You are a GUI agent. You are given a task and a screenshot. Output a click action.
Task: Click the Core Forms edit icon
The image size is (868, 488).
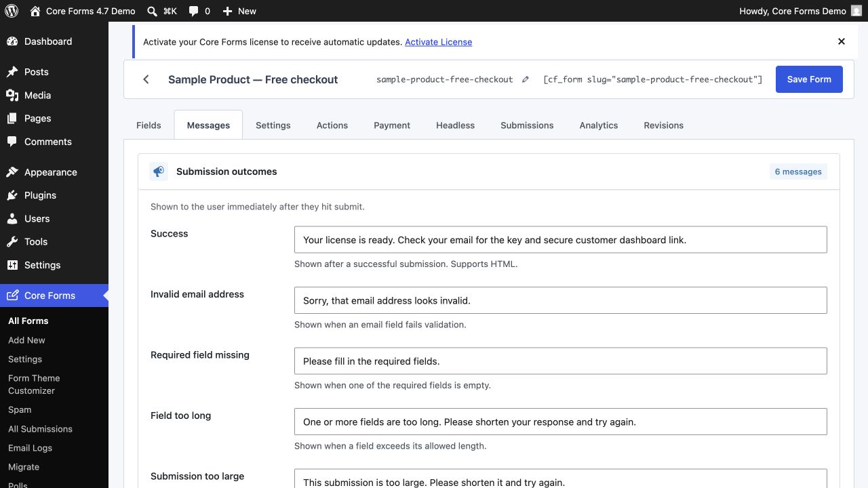pos(12,296)
